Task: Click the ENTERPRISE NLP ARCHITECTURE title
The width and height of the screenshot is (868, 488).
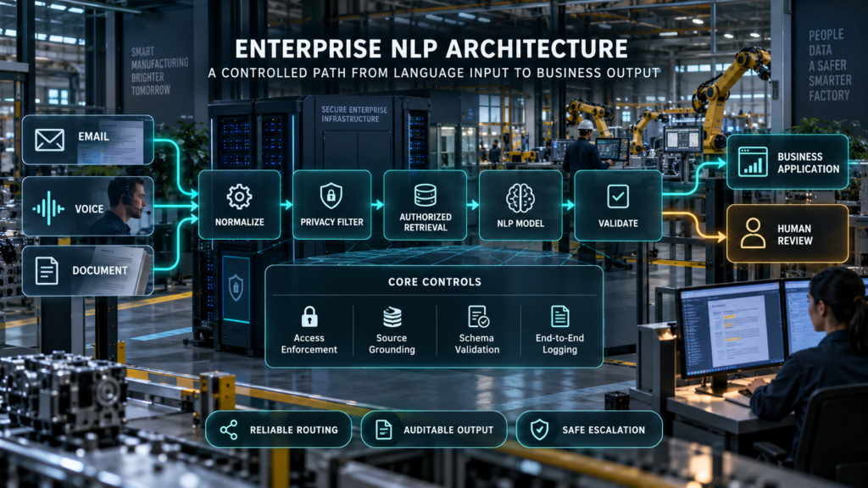Action: (x=431, y=48)
